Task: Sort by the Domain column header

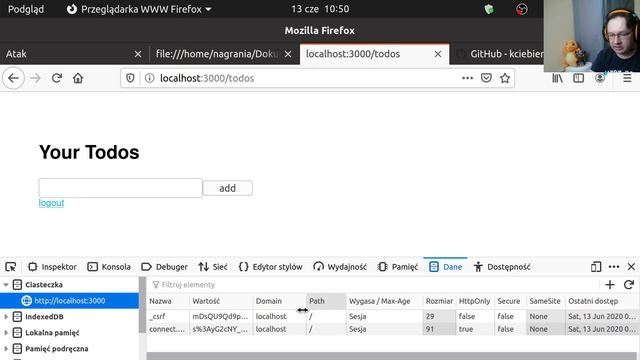Action: coord(280,301)
